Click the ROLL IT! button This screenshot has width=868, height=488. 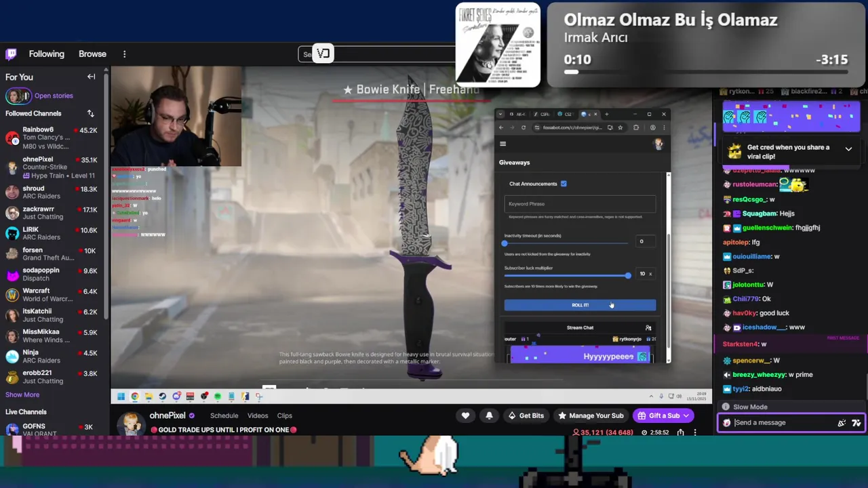pos(580,305)
